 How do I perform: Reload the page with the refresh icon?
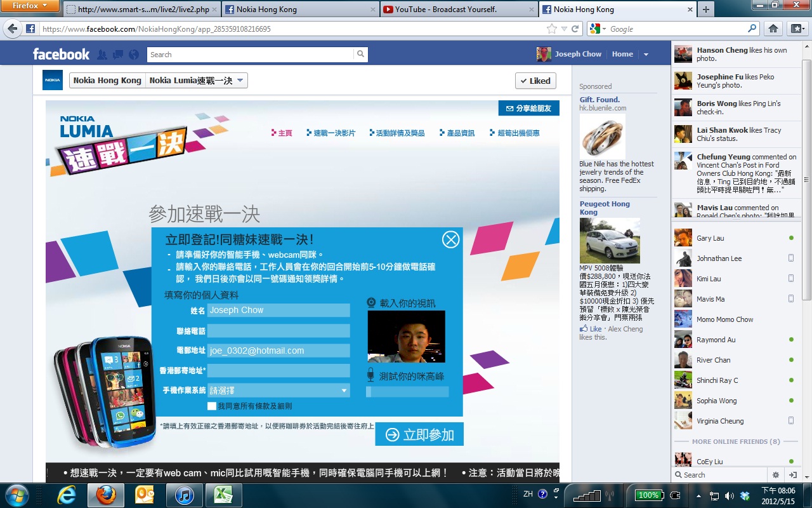[x=575, y=29]
